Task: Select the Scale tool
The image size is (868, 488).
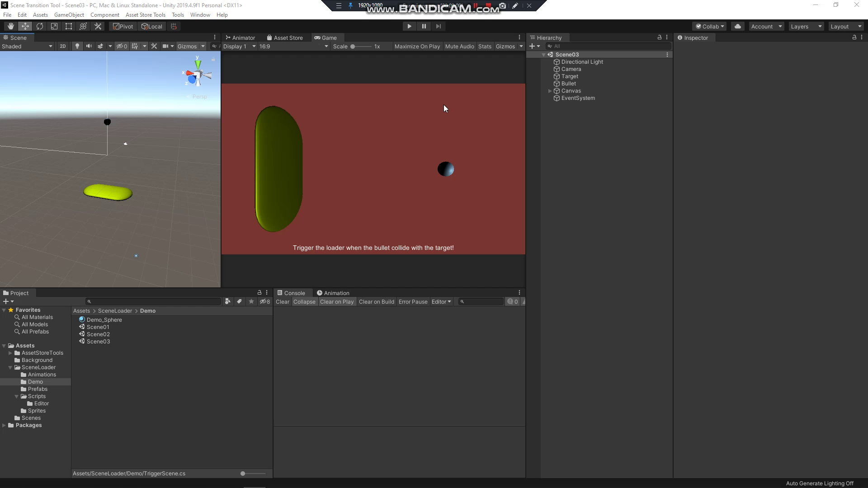Action: 54,26
